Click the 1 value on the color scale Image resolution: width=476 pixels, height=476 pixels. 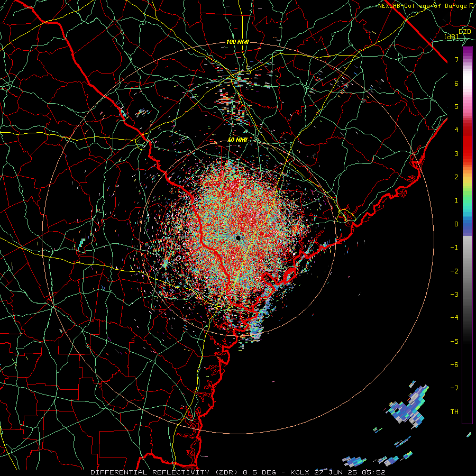click(x=456, y=200)
